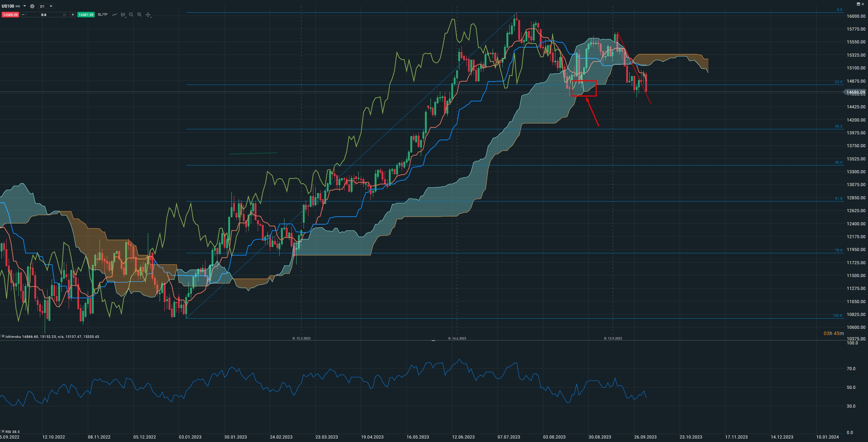Remove the RSI indicator
Viewport: 868px width, 442px height.
(3, 432)
